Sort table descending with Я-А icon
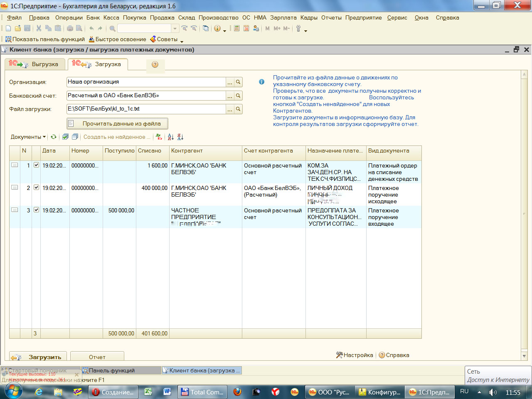This screenshot has width=532, height=399. pos(180,137)
